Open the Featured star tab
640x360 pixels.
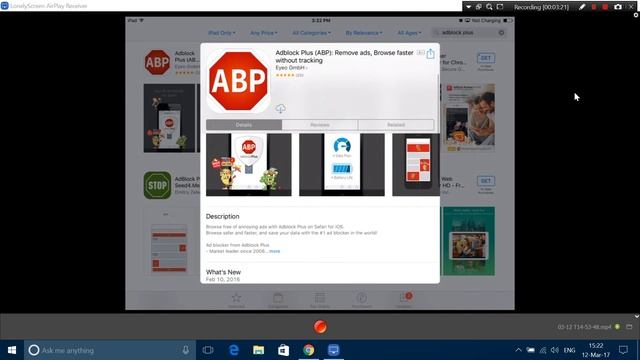[236, 300]
